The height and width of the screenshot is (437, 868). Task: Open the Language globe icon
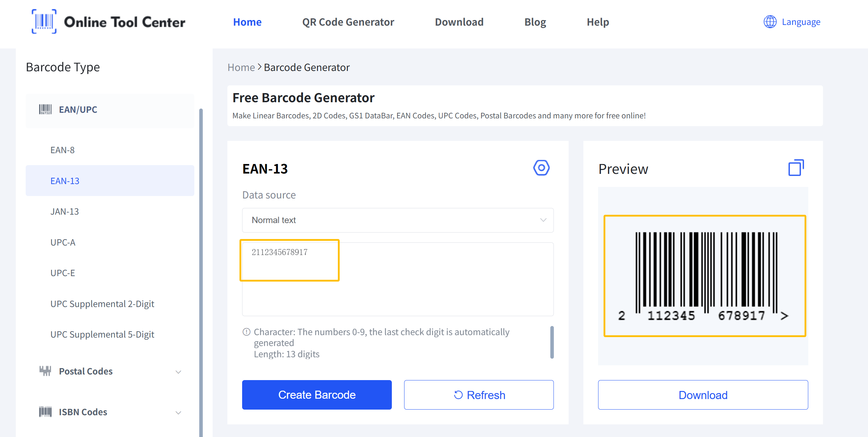click(x=770, y=22)
